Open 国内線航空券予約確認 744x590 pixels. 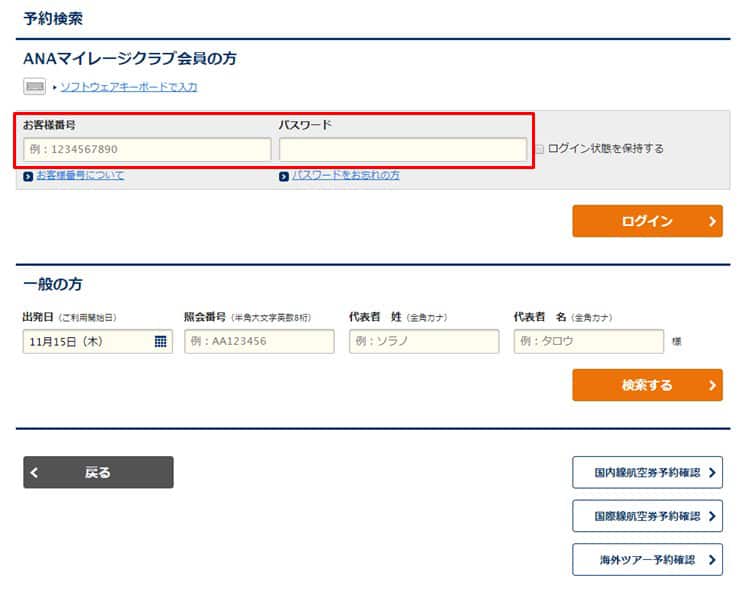647,473
